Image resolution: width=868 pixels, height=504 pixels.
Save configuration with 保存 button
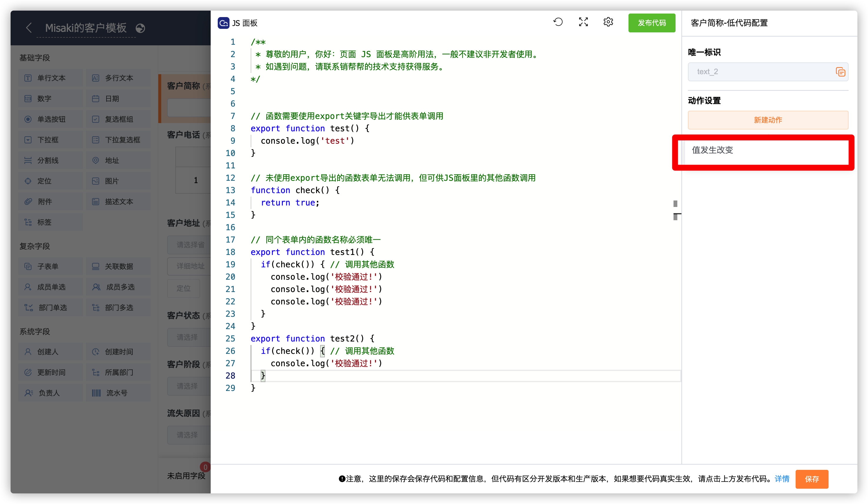[x=812, y=479]
